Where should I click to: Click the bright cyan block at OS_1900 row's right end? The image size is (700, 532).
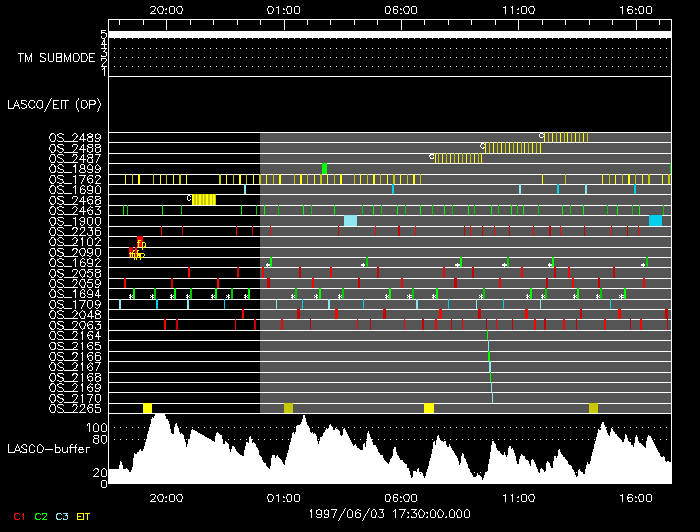pos(655,221)
